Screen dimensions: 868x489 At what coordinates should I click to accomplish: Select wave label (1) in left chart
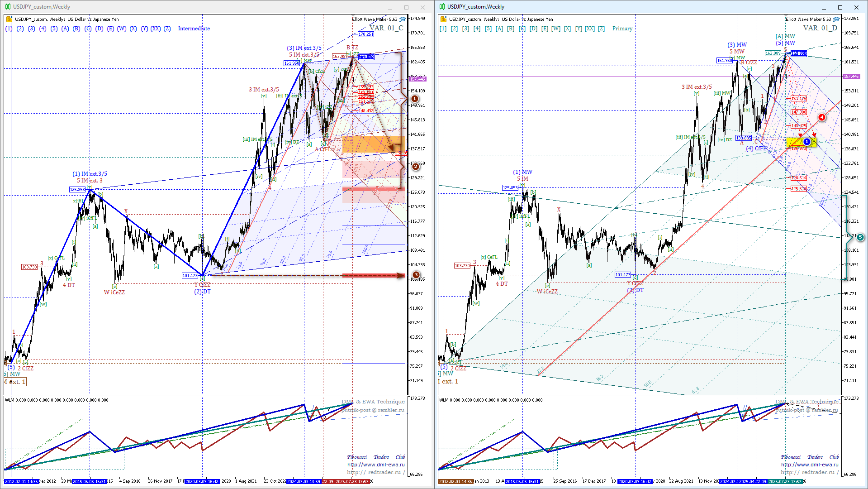point(9,29)
